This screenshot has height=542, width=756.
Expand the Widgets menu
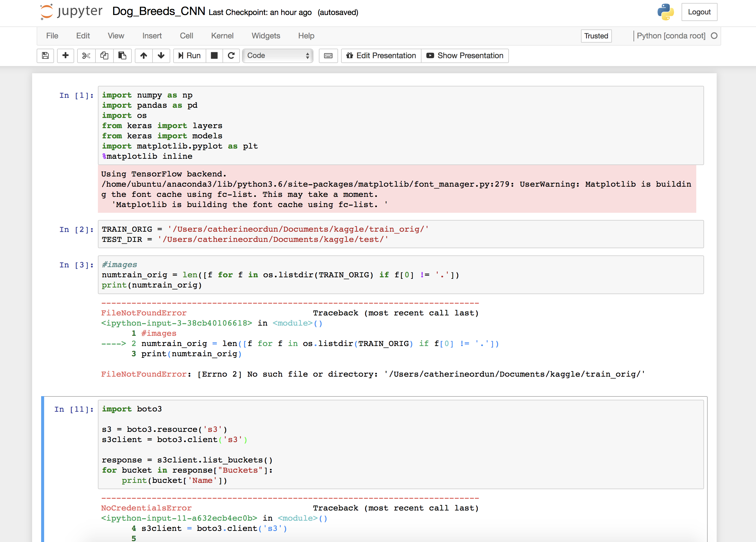click(266, 36)
